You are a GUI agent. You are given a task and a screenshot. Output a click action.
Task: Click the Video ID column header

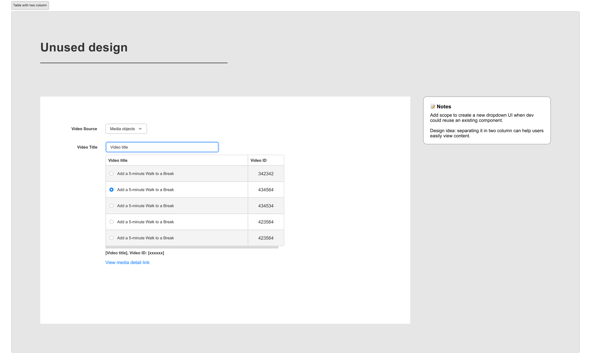(x=258, y=160)
